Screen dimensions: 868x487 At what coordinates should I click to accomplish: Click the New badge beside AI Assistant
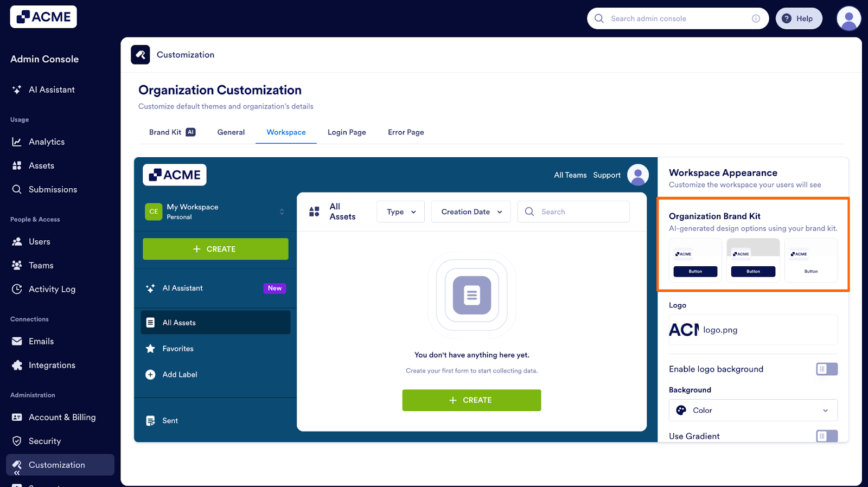coord(275,289)
